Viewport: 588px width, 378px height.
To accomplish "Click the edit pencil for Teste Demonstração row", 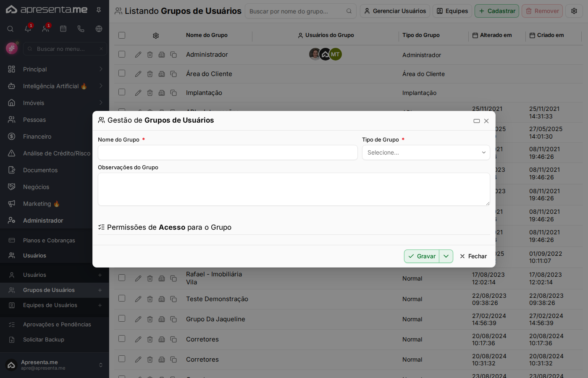I will click(x=138, y=299).
